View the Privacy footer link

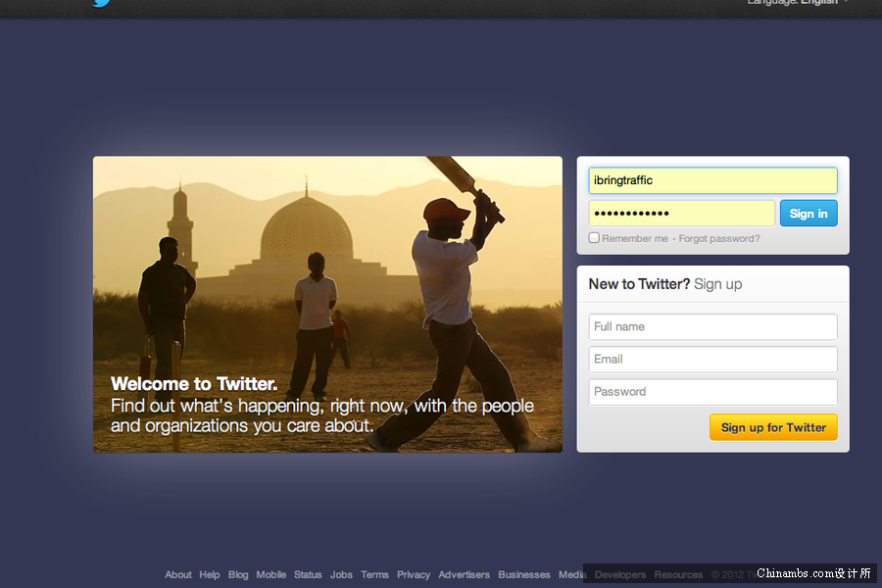[x=414, y=575]
